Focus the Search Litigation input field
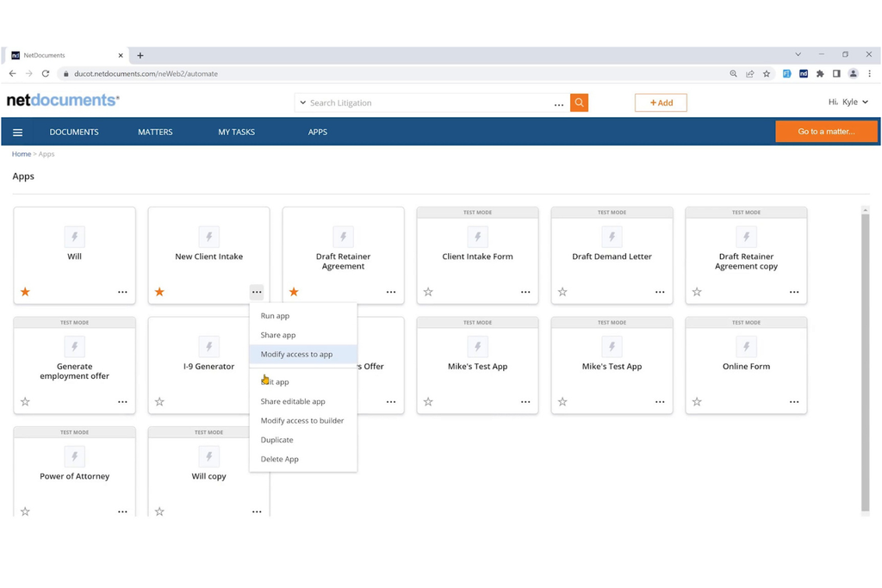This screenshot has height=588, width=882. pyautogui.click(x=431, y=102)
